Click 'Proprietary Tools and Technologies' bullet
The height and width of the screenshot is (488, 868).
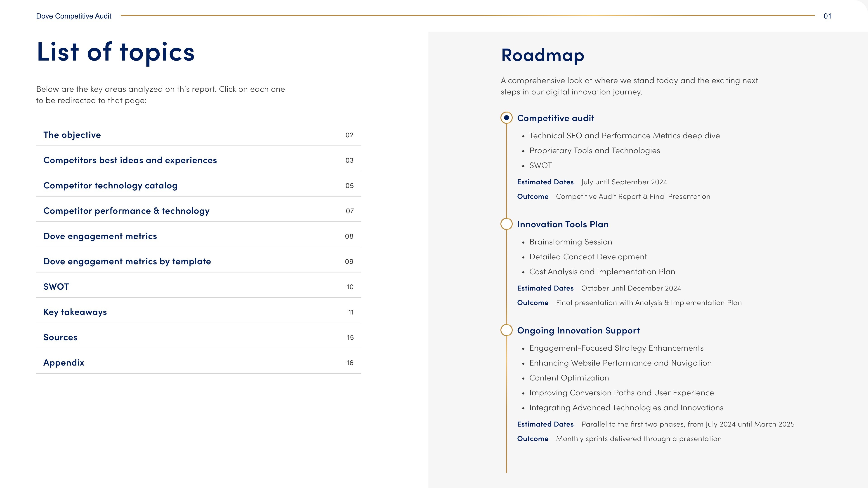pyautogui.click(x=595, y=150)
